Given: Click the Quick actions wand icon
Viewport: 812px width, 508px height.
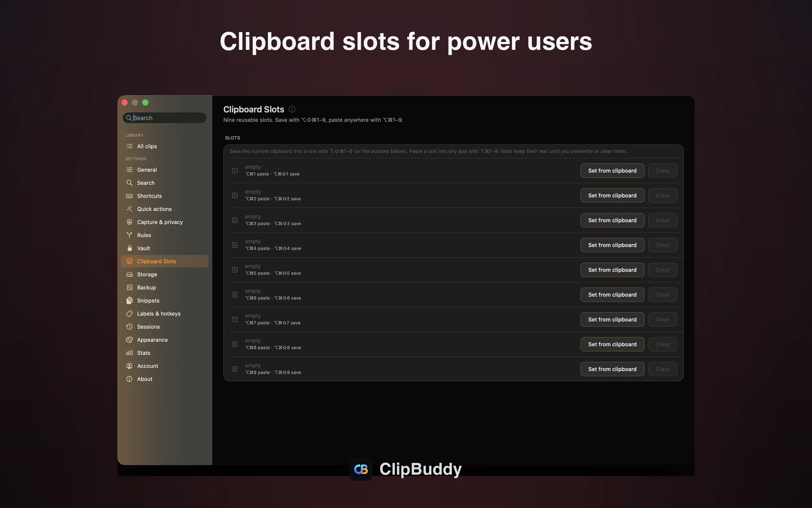Looking at the screenshot, I should 129,209.
